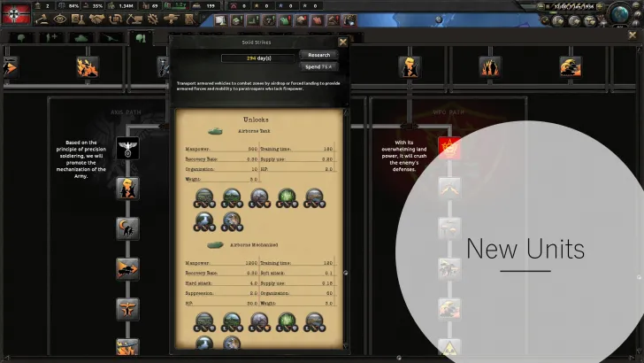
Task: Open the Trade arrows menu
Action: coord(116,19)
